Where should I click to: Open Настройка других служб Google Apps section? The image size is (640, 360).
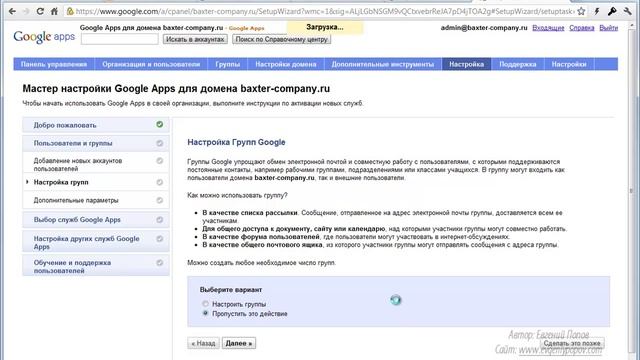coord(96,242)
